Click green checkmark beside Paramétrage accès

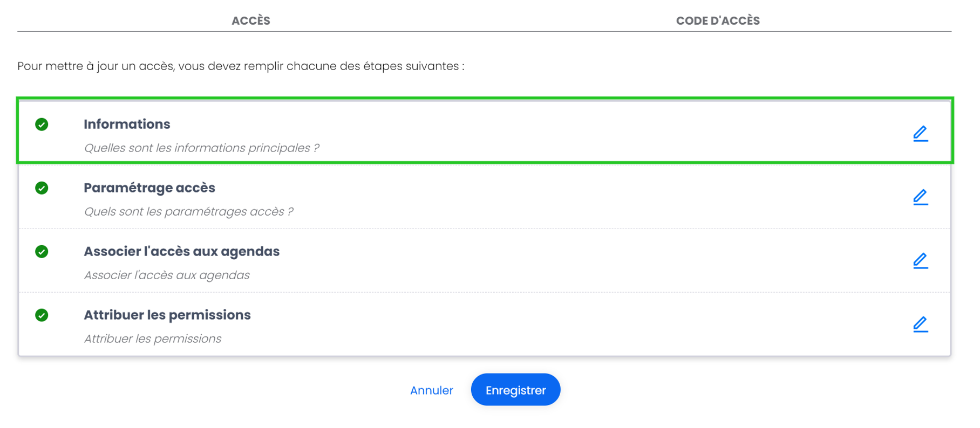pos(42,188)
